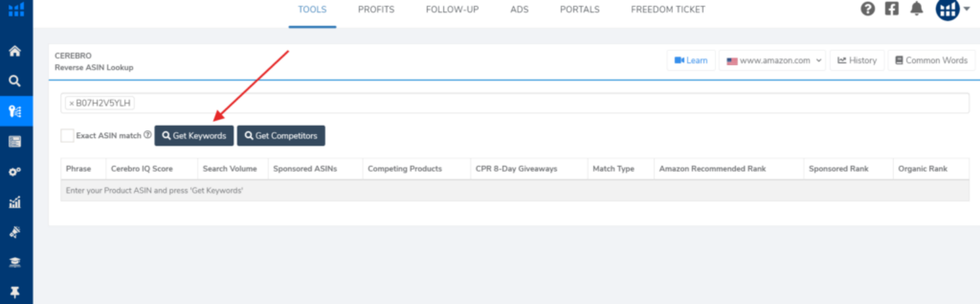Screen dimensions: 980x304
Task: Open the FREEDOM TICKET tab
Action: (668, 10)
